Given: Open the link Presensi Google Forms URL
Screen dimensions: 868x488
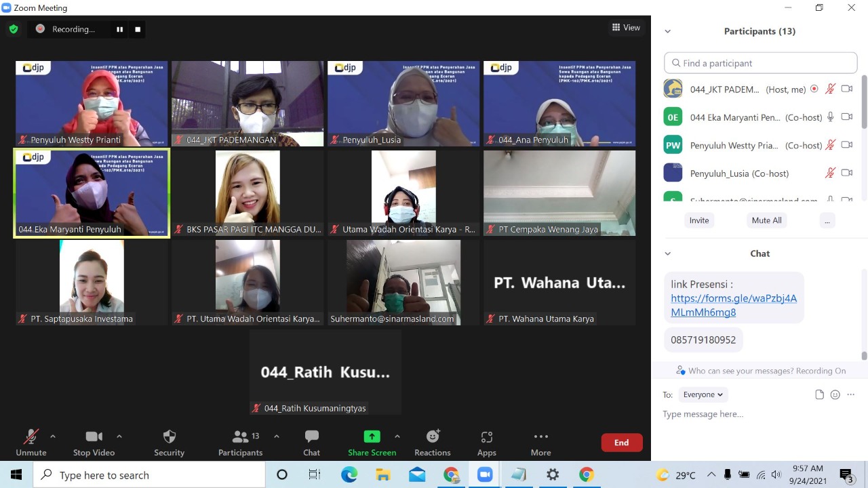Looking at the screenshot, I should 733,305.
